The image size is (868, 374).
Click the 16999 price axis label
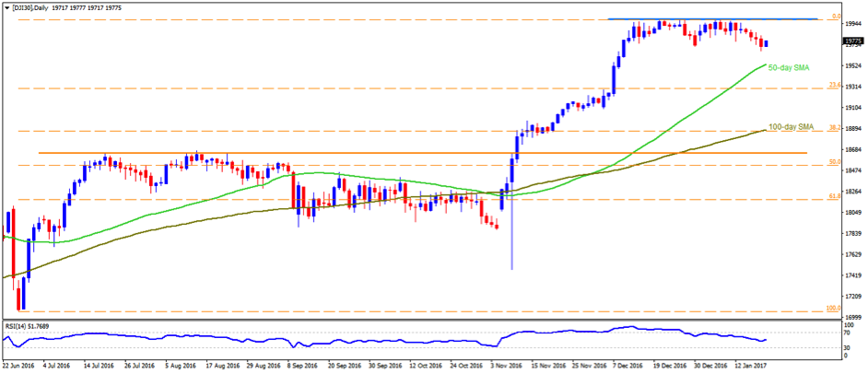tap(852, 317)
